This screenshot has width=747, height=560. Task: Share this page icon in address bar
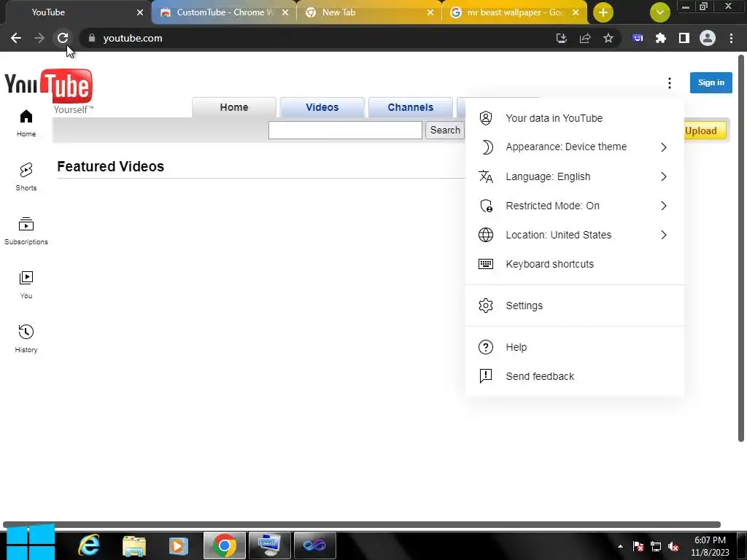[x=585, y=38]
